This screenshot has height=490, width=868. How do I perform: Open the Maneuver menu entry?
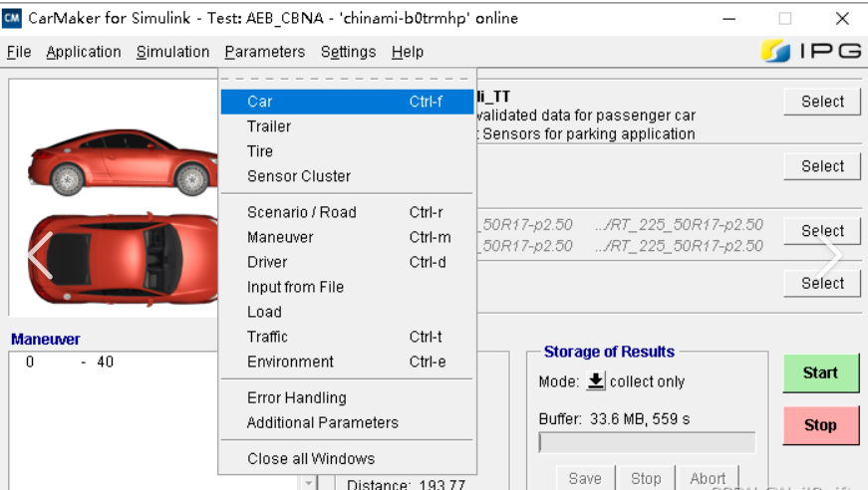tap(347, 237)
